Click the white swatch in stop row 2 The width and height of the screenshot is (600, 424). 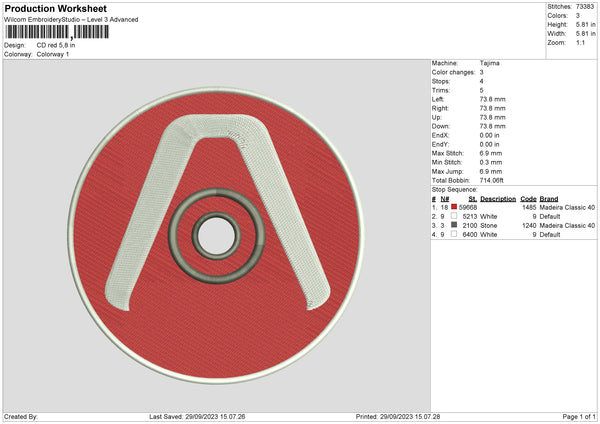click(x=454, y=216)
